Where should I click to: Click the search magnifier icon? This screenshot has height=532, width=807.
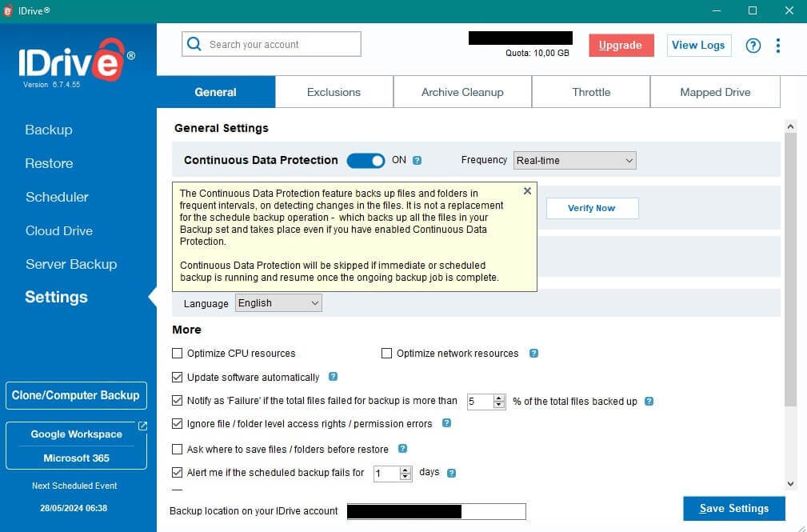coord(194,44)
